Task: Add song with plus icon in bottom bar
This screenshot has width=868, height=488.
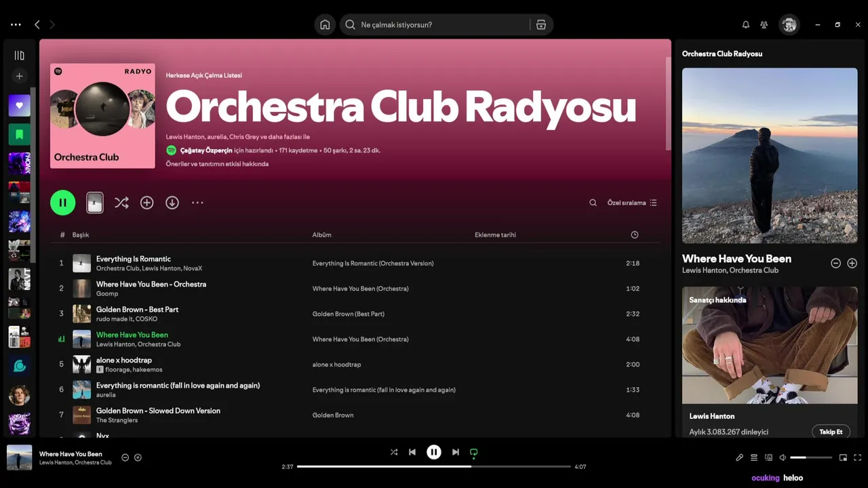Action: (138, 457)
